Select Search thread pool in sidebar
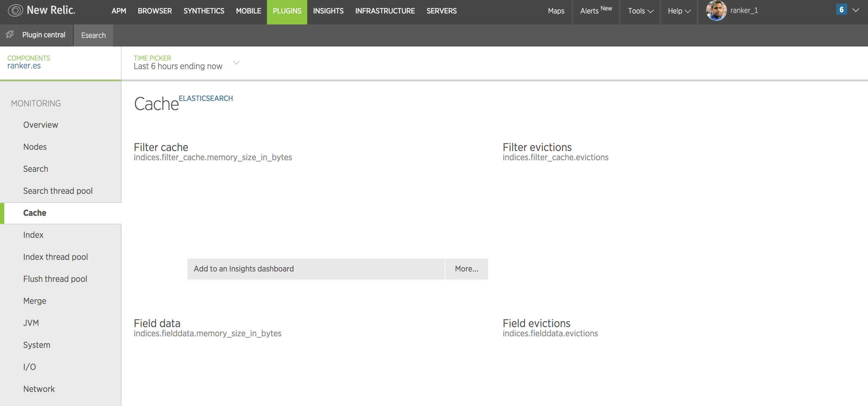This screenshot has height=406, width=868. click(58, 191)
